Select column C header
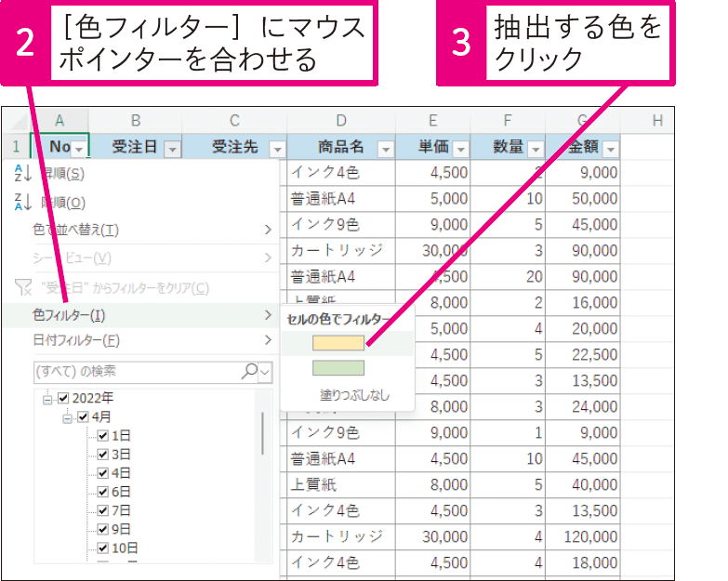728x581 pixels. (x=234, y=121)
